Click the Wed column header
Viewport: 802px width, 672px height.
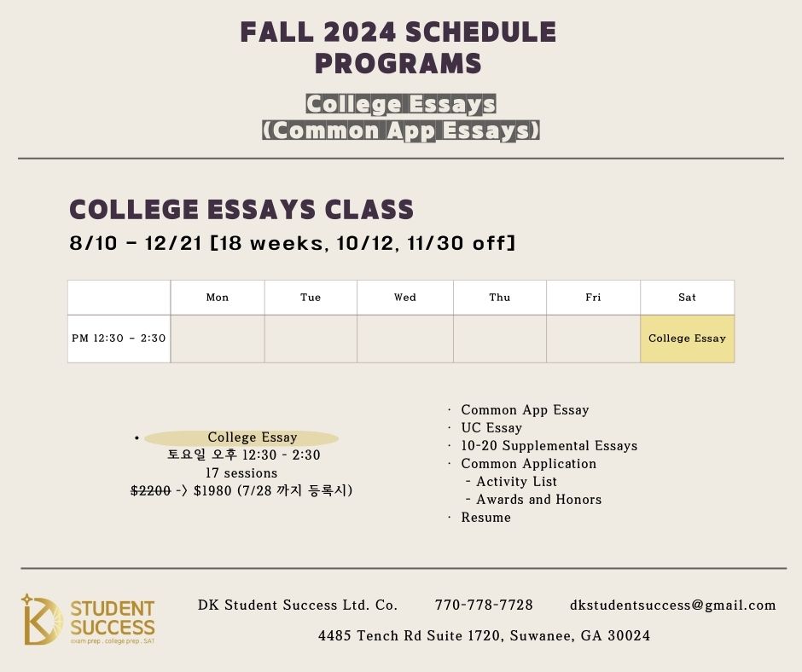(x=405, y=298)
